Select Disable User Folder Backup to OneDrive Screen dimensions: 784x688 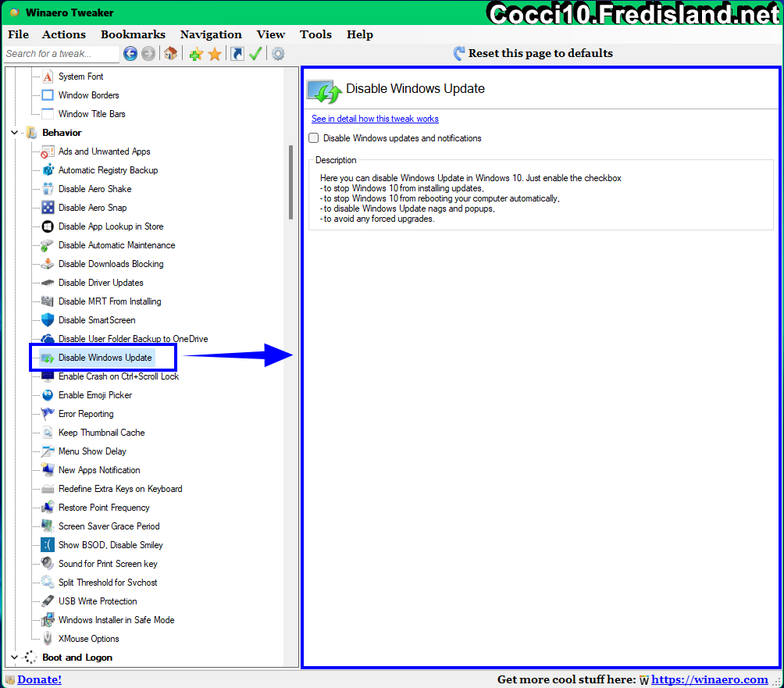click(133, 339)
